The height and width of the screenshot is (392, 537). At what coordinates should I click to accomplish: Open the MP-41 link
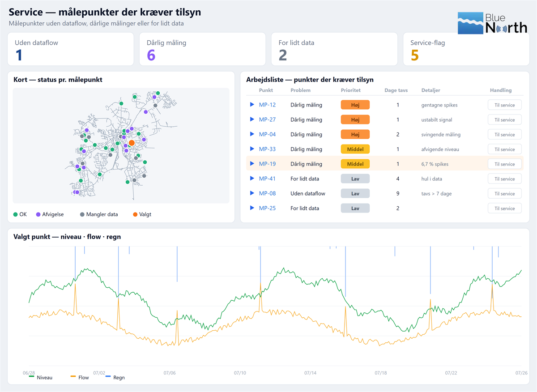267,179
